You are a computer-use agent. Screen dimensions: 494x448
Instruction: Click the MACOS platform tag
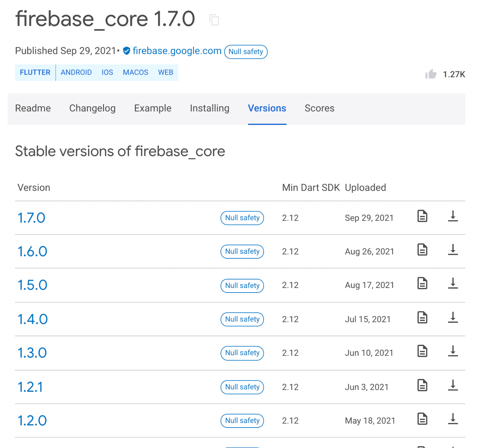(135, 73)
